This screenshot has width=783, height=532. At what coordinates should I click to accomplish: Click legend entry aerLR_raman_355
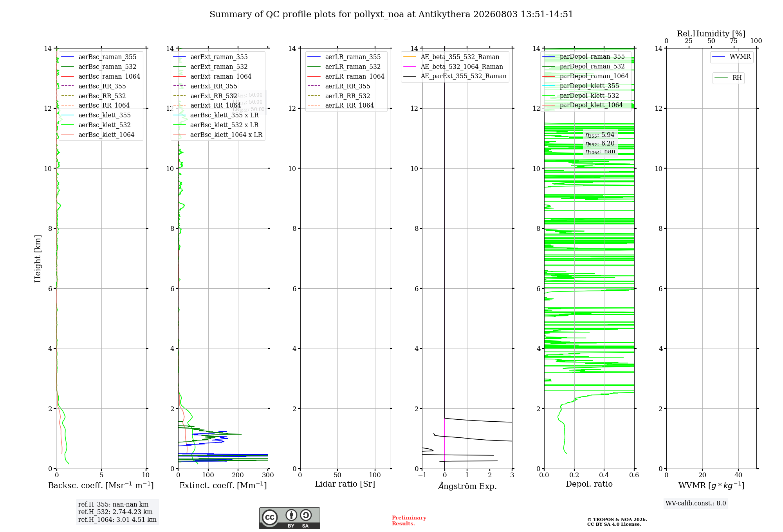tap(345, 57)
